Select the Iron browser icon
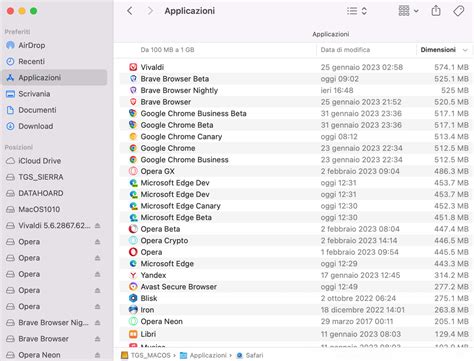 (x=133, y=310)
